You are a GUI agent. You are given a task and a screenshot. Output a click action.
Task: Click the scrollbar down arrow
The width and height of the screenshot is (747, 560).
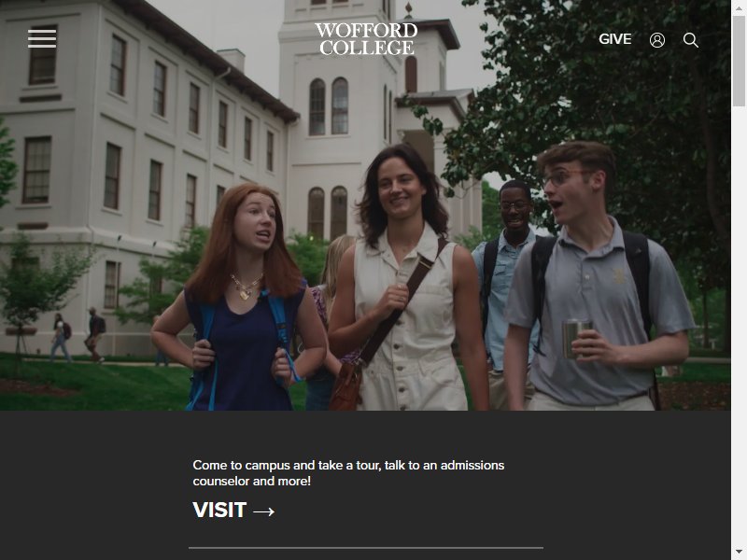coord(739,553)
